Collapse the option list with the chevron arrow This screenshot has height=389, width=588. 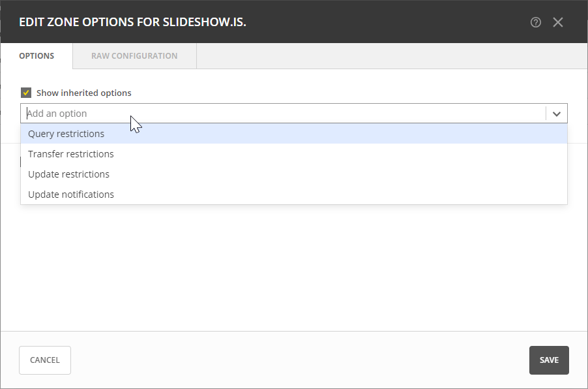(556, 114)
